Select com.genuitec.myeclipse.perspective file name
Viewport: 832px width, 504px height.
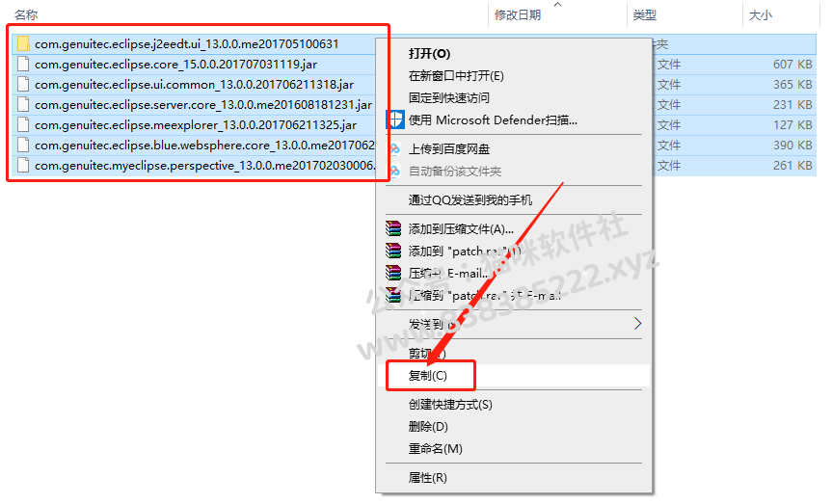point(204,166)
